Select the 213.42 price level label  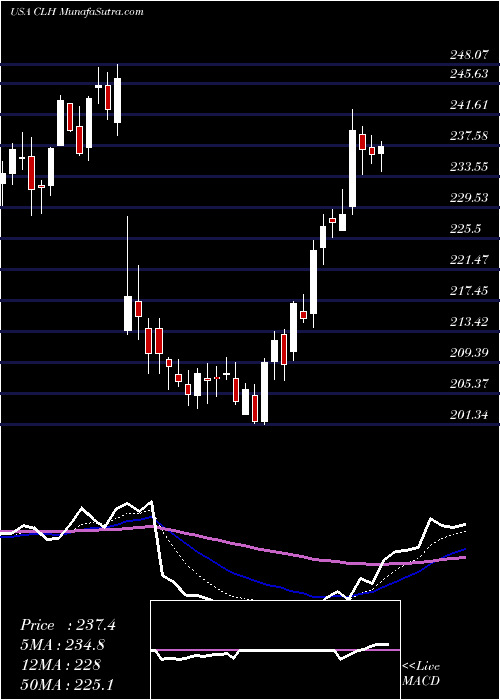click(468, 322)
